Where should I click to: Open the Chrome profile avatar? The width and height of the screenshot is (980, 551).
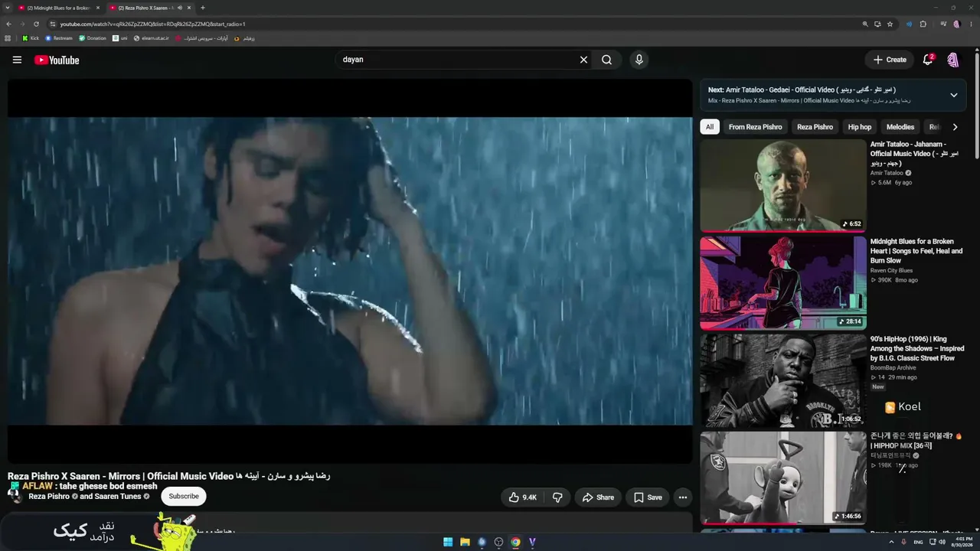point(956,24)
